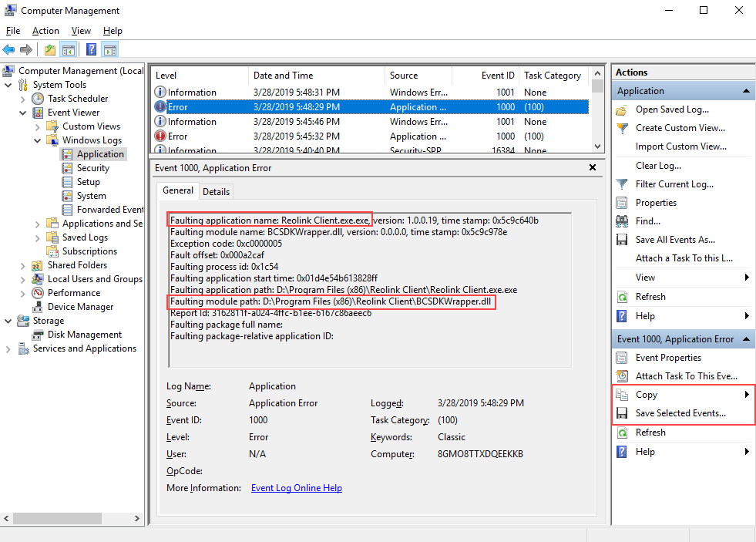Click the Back arrow toolbar icon

tap(8, 49)
